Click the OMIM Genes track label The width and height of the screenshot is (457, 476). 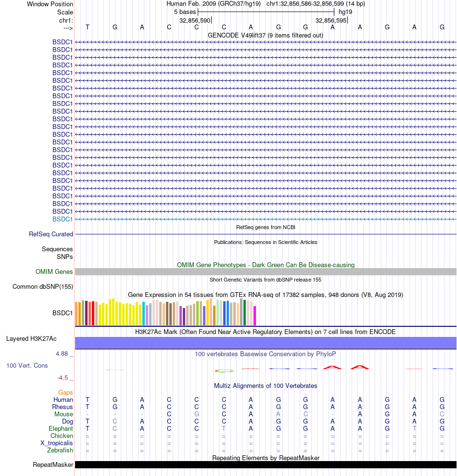pos(54,272)
